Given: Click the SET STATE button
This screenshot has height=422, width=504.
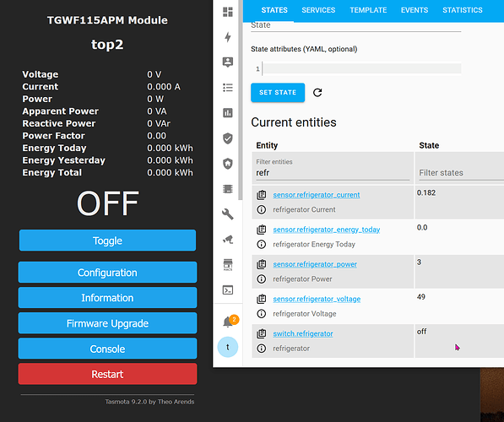Looking at the screenshot, I should pyautogui.click(x=278, y=93).
